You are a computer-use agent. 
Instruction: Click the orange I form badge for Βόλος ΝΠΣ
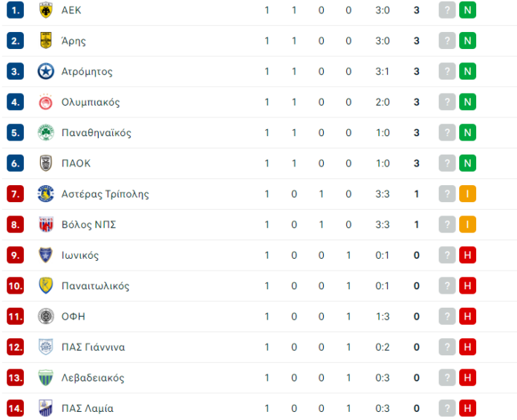click(467, 224)
